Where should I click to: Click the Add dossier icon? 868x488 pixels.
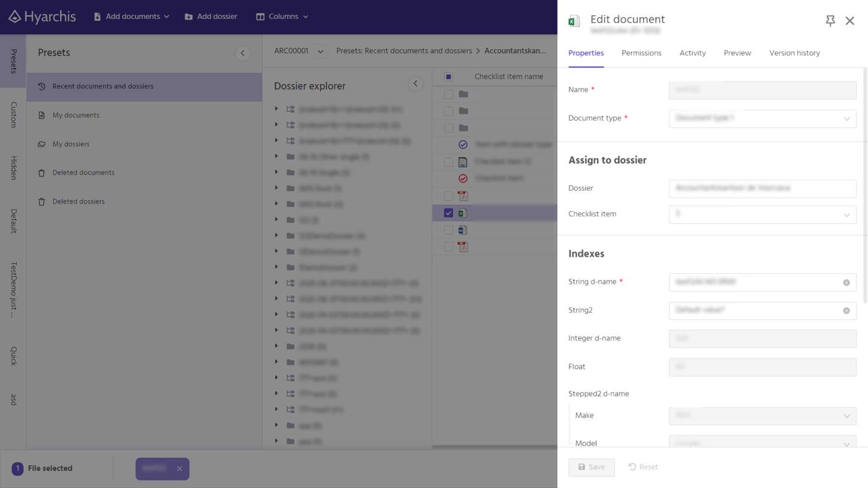point(188,16)
